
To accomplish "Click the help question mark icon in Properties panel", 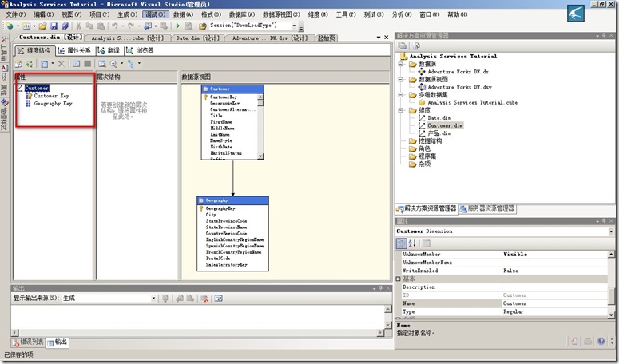I will pos(601,341).
